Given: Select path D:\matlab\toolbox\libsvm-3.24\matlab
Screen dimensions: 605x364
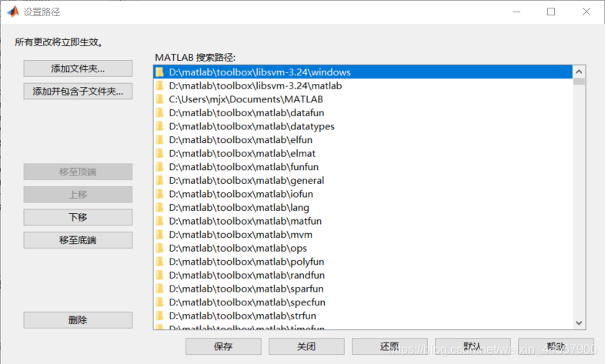Looking at the screenshot, I should pyautogui.click(x=363, y=85).
